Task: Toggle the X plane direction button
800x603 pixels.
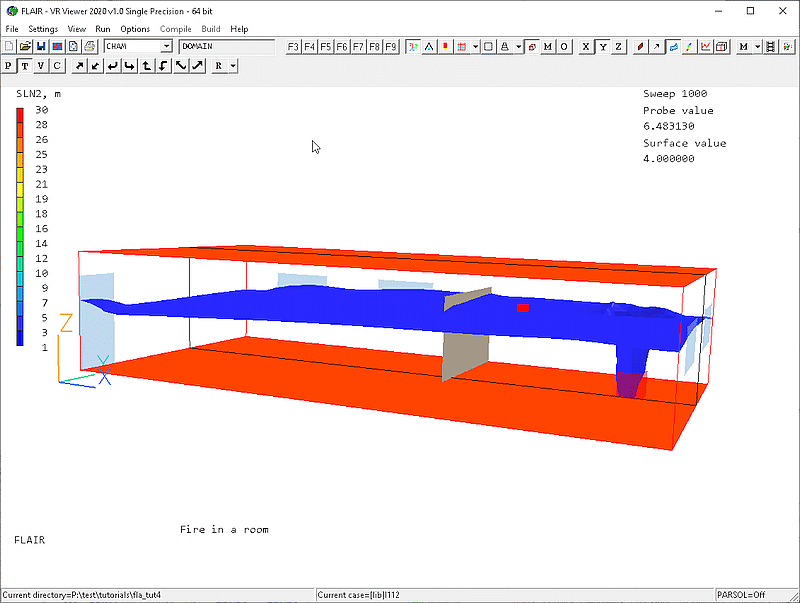Action: click(586, 46)
